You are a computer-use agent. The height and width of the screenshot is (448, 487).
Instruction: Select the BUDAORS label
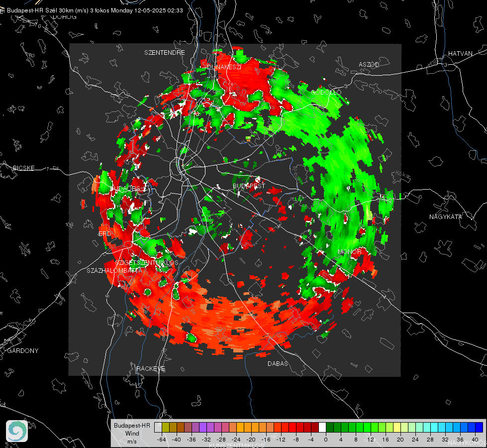pos(125,189)
